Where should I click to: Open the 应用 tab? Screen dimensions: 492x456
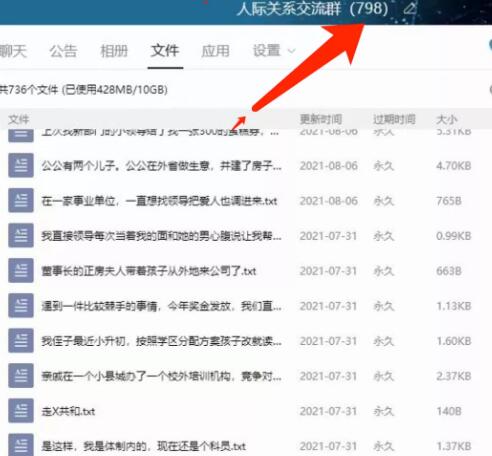coord(216,51)
